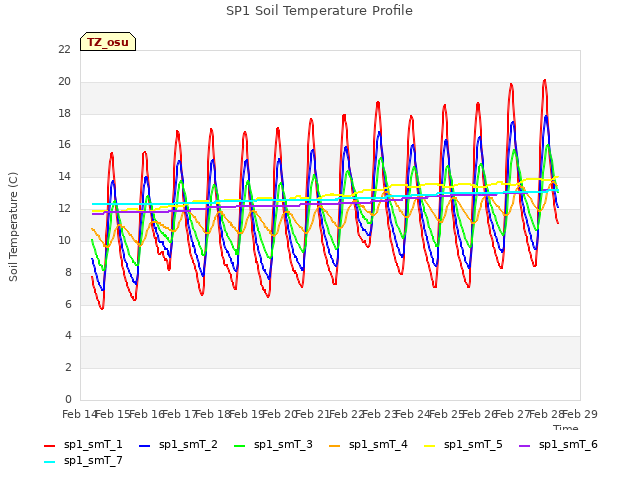Viewport: 640px width, 480px height.
Task: Click the chart title SP1 Soil Temperature Profile
Action: [319, 11]
